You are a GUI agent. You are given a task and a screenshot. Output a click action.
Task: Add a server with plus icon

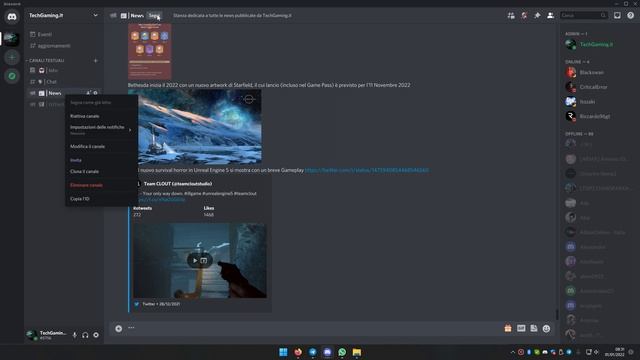pos(12,58)
